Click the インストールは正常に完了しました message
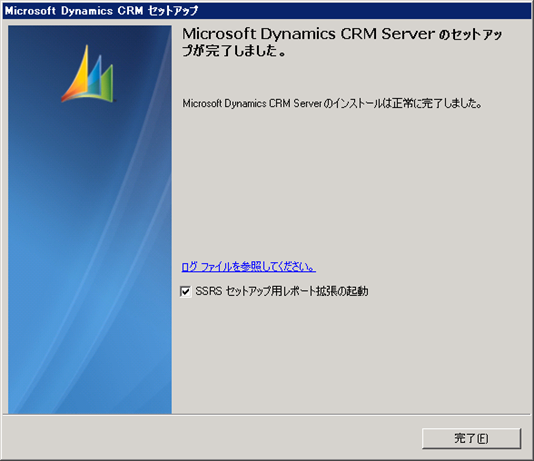 (332, 103)
